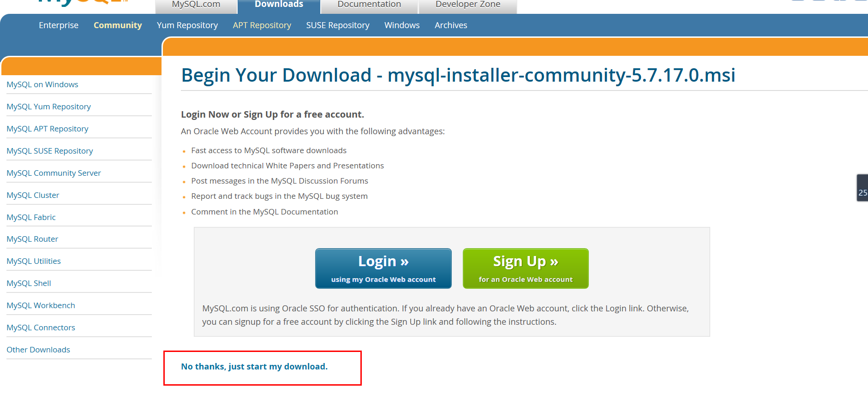
Task: Open MySQL Cluster sidebar link
Action: point(33,195)
